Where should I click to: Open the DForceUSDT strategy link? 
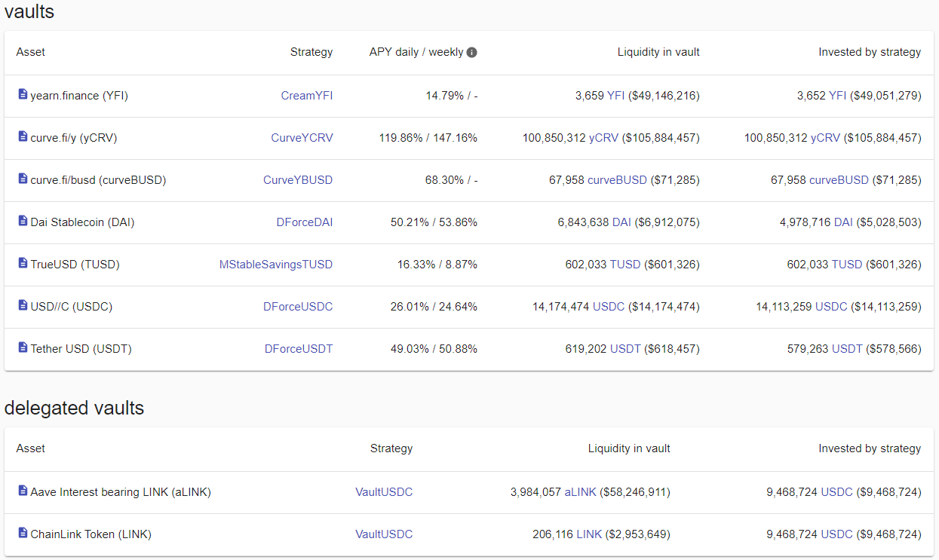[299, 349]
